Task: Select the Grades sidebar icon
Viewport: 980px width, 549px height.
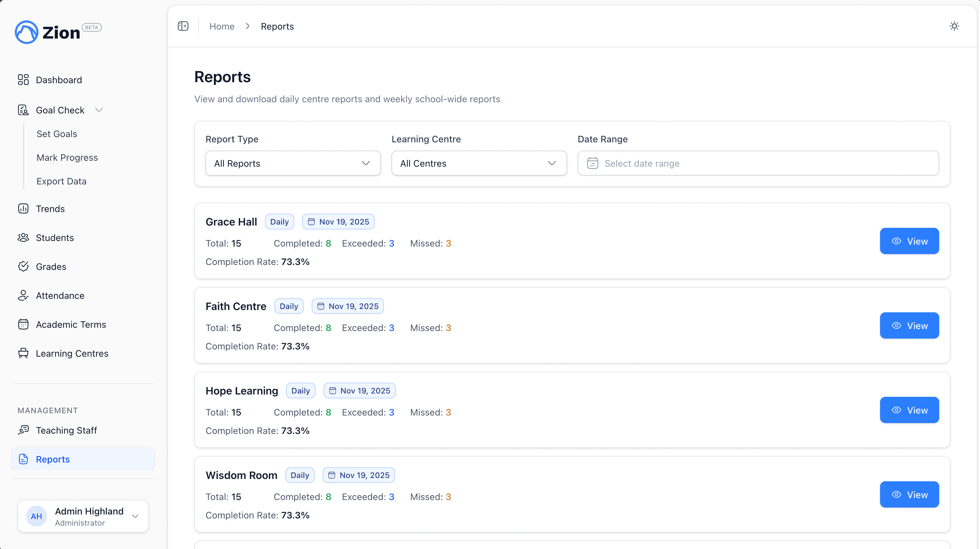Action: click(23, 266)
